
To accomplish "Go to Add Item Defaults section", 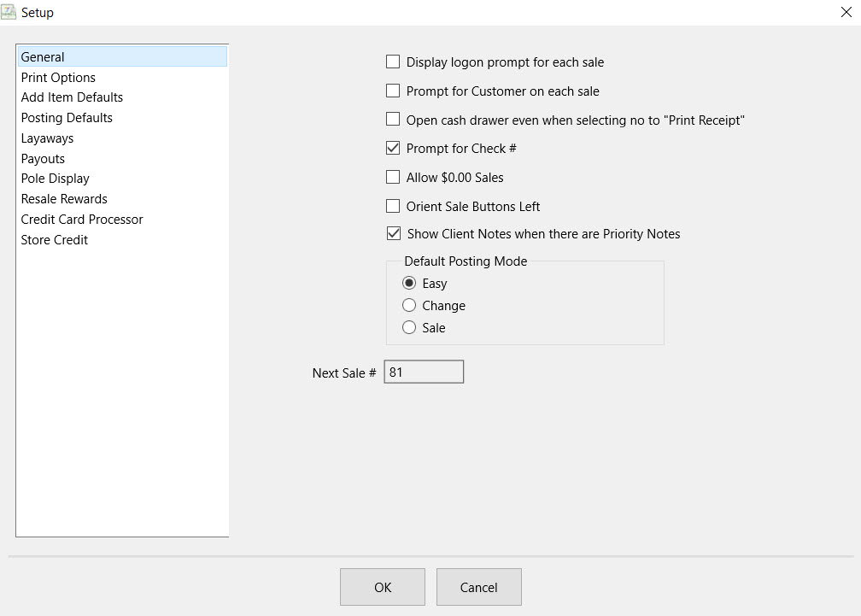I will pos(72,97).
